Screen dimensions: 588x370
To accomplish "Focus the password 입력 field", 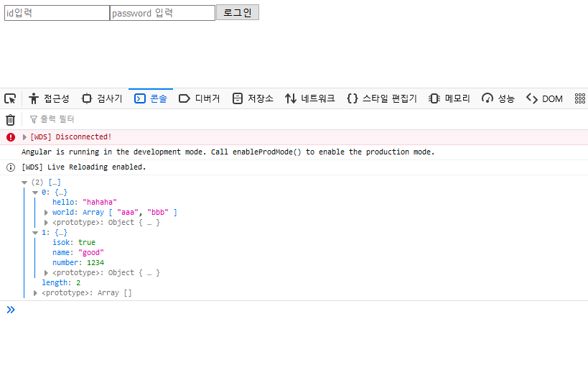I will click(x=162, y=13).
